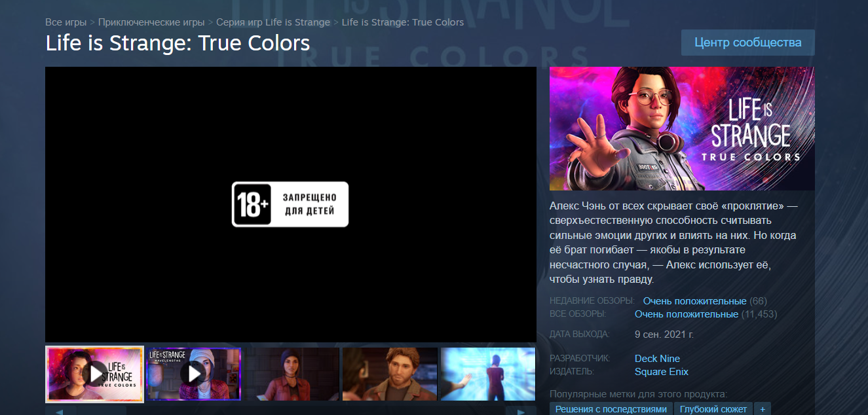868x415 pixels.
Task: Click 'Life is Strange: True Colors' breadcrumb
Action: (x=403, y=22)
